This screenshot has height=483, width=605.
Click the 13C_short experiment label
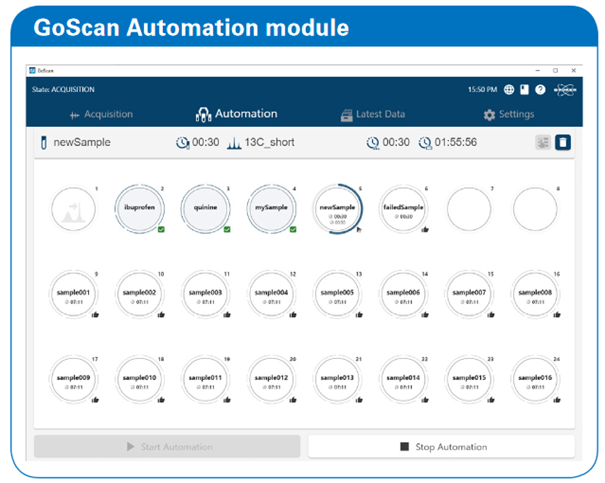269,142
